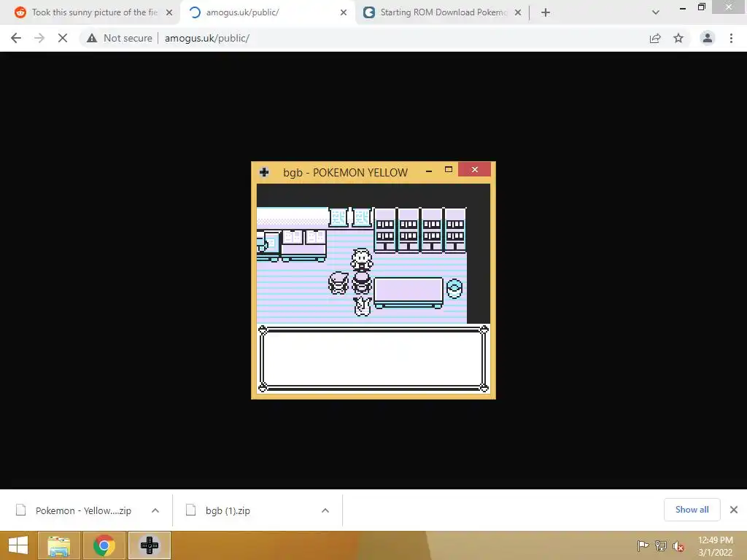747x560 pixels.
Task: Click the game dialog text box
Action: pyautogui.click(x=373, y=358)
